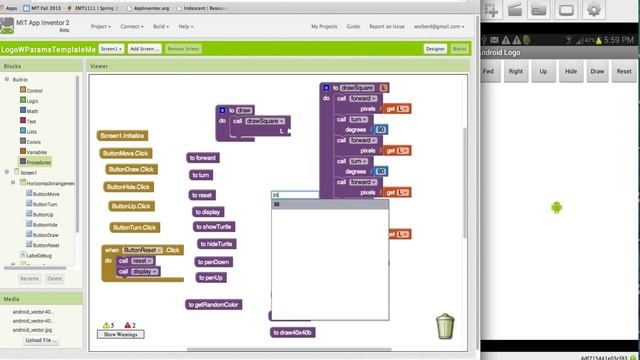The height and width of the screenshot is (360, 640).
Task: Click the Add Screen button
Action: 144,49
